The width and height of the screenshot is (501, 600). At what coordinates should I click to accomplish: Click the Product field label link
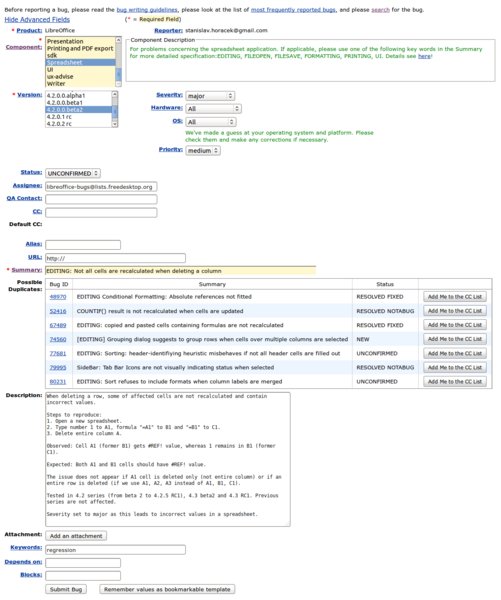click(x=29, y=30)
